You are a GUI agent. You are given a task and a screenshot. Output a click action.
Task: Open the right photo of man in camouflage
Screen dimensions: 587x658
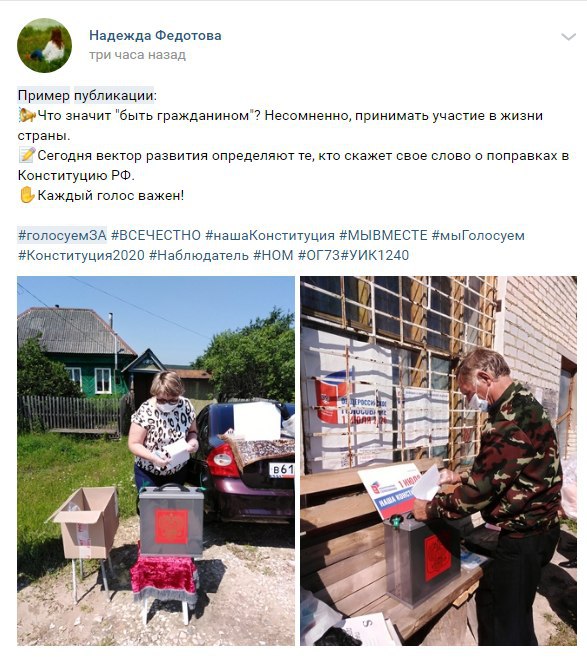point(438,460)
